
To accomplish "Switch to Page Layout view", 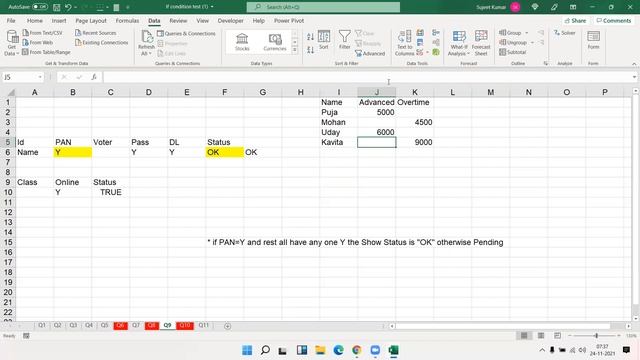I will (x=541, y=336).
